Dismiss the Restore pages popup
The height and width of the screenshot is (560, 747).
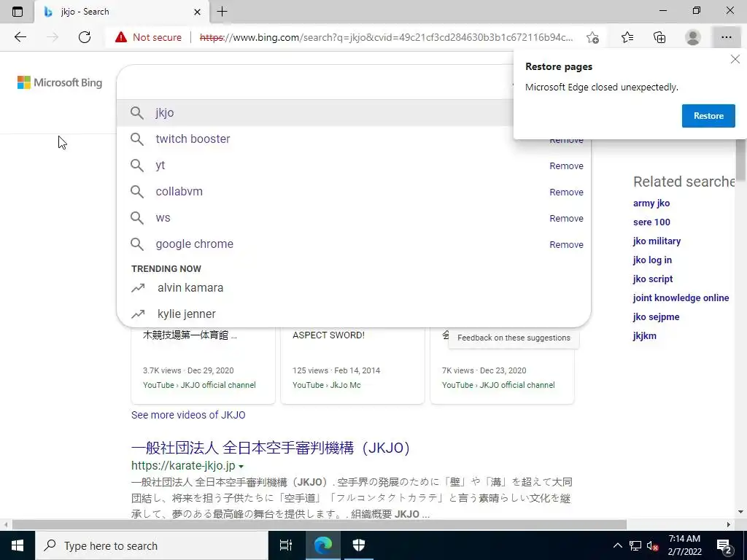tap(735, 59)
